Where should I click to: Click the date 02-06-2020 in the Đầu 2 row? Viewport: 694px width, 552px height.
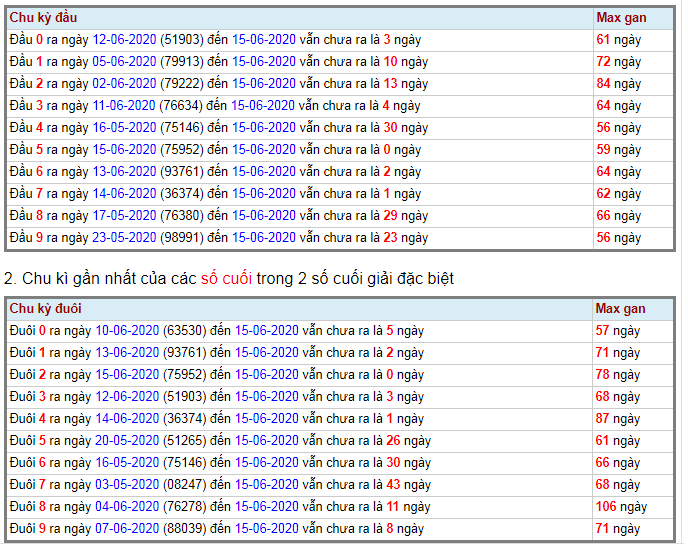124,84
